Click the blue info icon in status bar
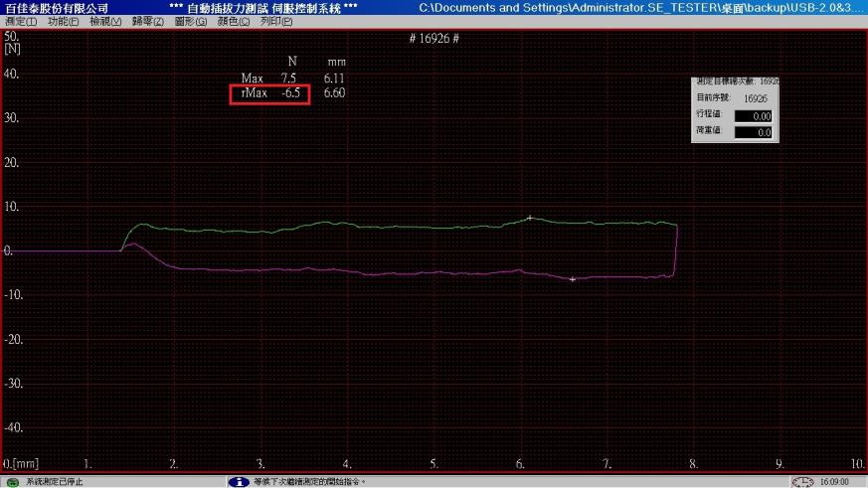 [239, 482]
